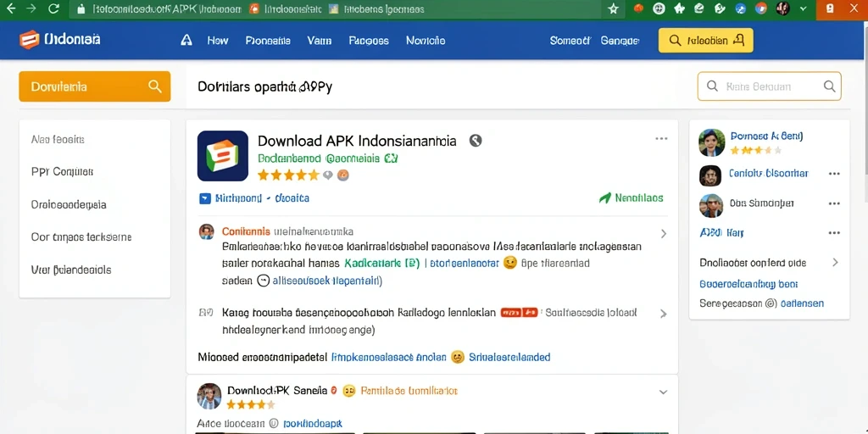Screen dimensions: 868x434
Task: Open the Hew nav item
Action: click(x=218, y=41)
